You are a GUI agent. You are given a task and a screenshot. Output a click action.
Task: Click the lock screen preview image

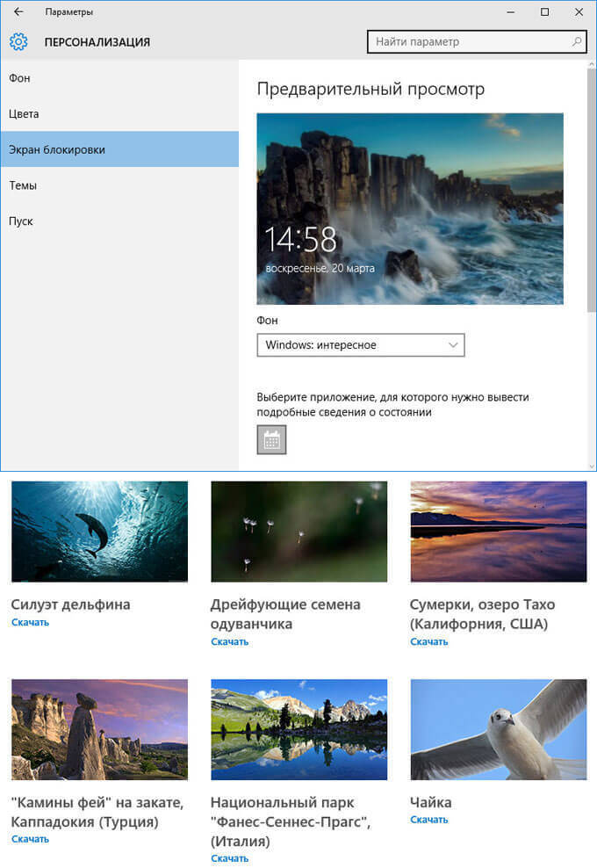click(x=410, y=208)
